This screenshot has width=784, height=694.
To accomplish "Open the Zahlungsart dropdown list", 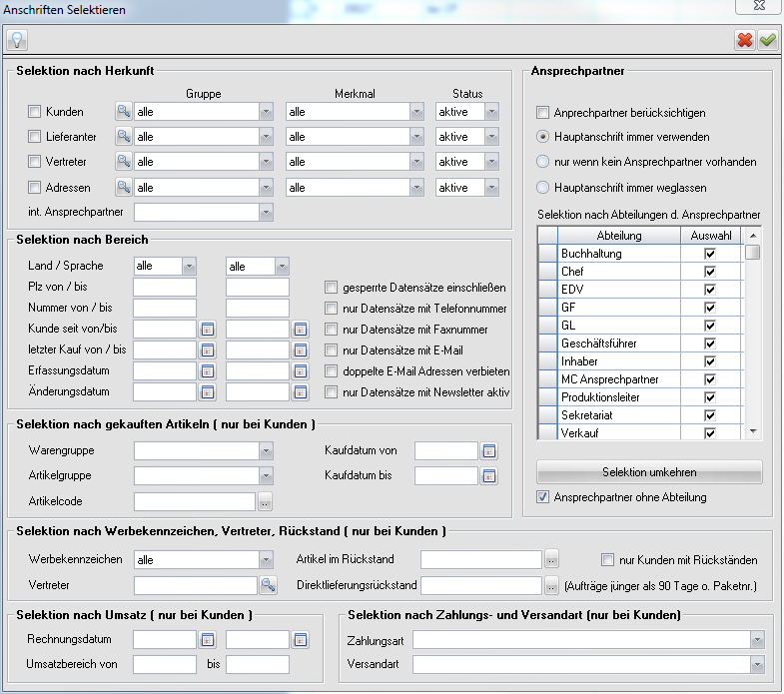I will click(757, 639).
